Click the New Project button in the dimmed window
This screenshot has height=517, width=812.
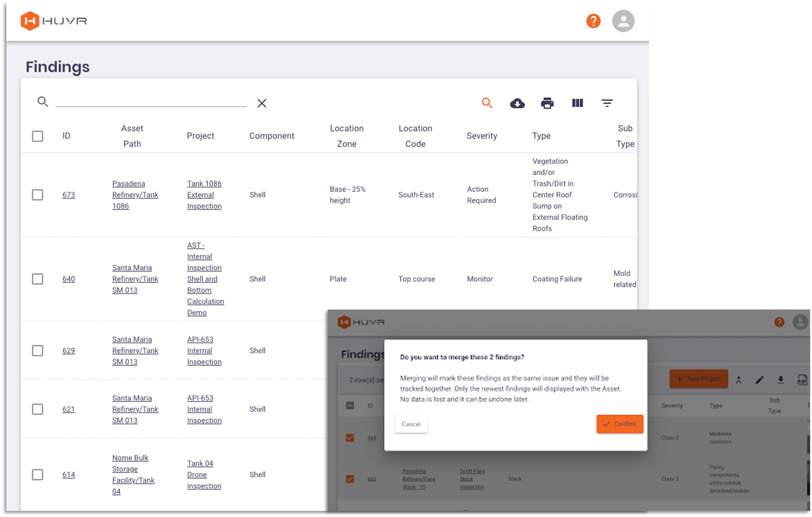[699, 379]
